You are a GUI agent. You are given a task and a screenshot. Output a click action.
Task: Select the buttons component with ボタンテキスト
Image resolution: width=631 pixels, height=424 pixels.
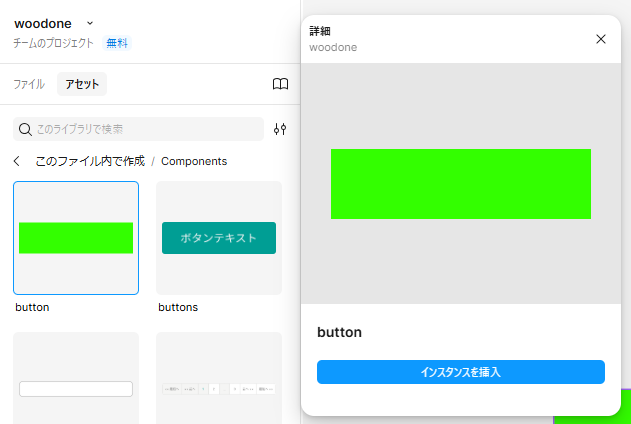point(219,238)
